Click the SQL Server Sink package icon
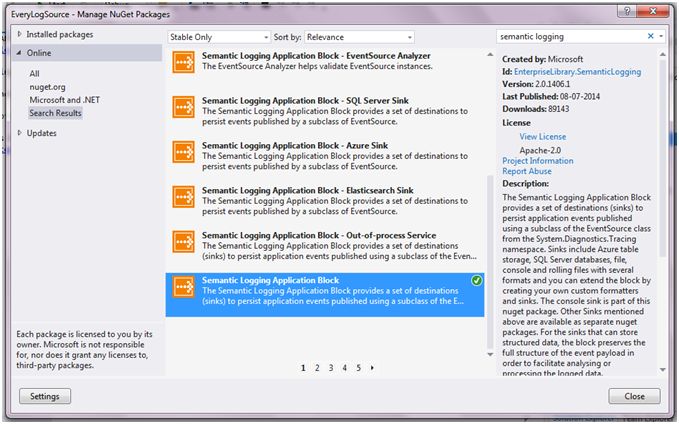This screenshot has width=679, height=424. tap(184, 107)
